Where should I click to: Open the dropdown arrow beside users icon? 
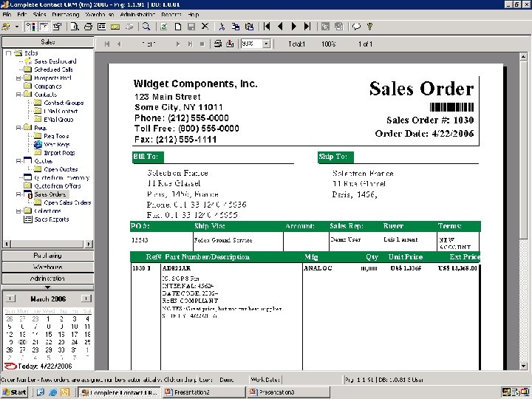pyautogui.click(x=16, y=27)
